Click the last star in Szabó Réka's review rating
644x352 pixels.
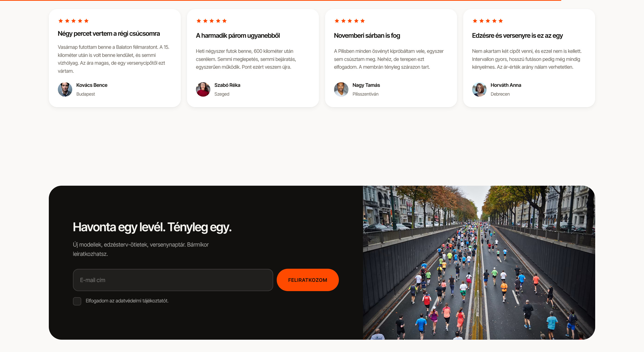click(224, 21)
